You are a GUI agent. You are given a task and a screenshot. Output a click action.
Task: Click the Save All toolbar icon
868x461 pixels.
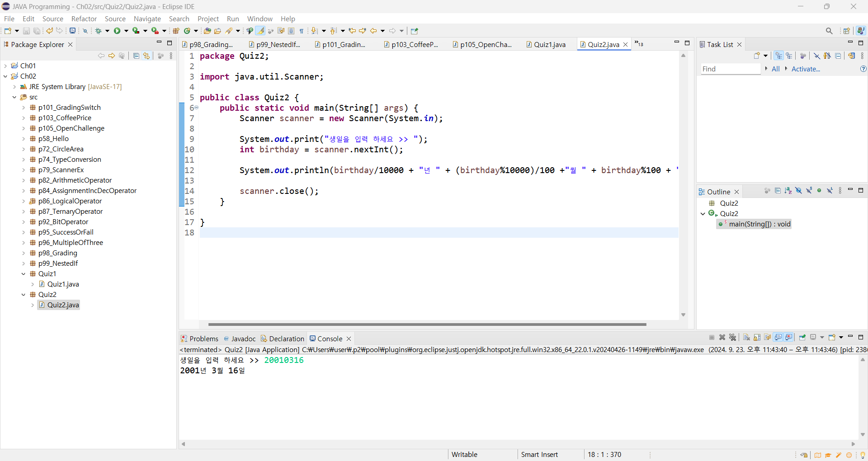coord(37,31)
